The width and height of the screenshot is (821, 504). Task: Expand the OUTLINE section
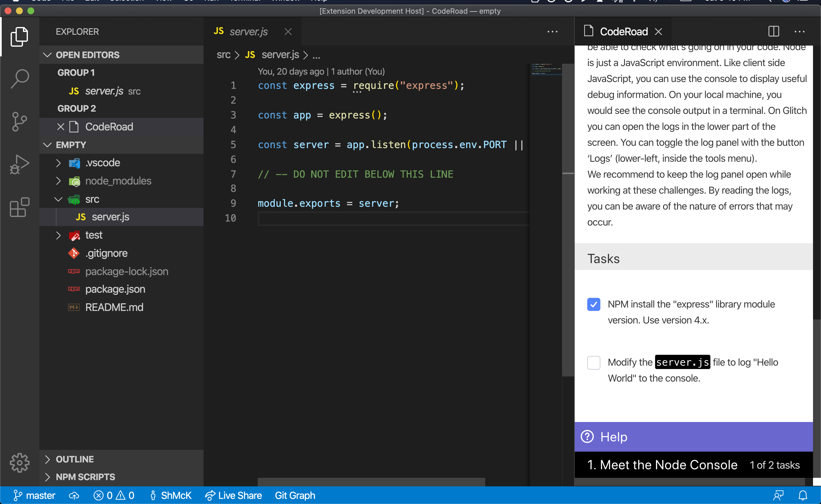pos(75,459)
